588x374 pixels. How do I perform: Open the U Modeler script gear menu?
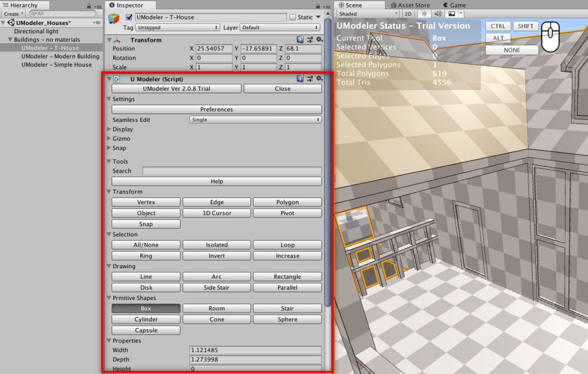[319, 79]
